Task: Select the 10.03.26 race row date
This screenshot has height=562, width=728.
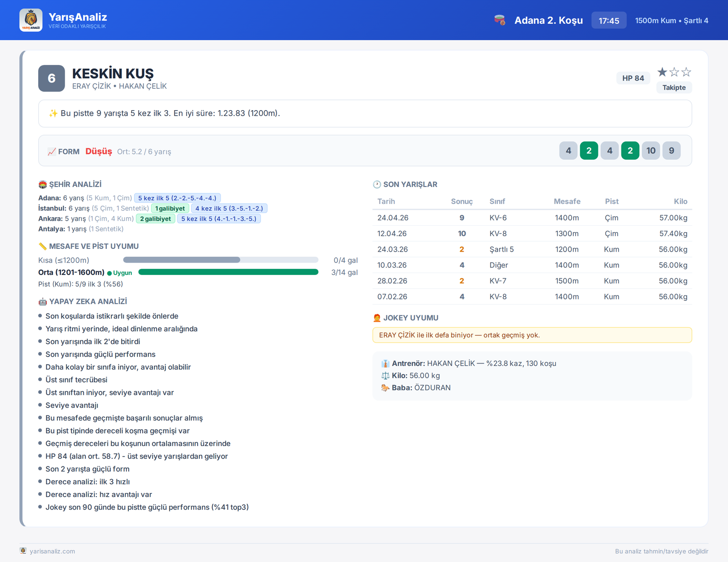Action: click(x=392, y=265)
